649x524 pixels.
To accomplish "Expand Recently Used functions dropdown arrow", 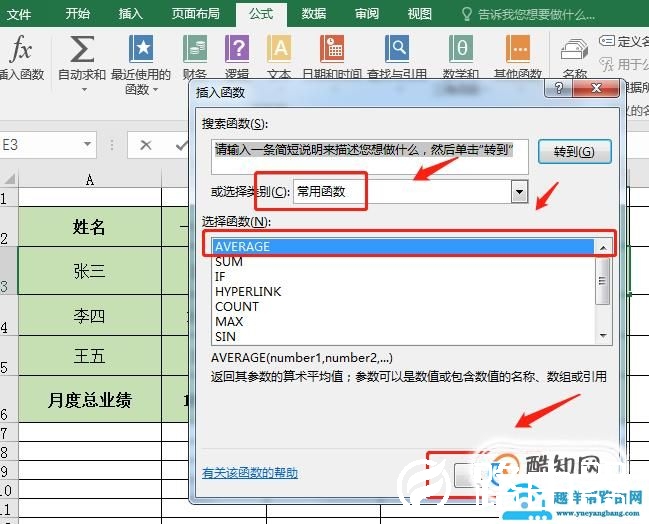I will (x=156, y=89).
